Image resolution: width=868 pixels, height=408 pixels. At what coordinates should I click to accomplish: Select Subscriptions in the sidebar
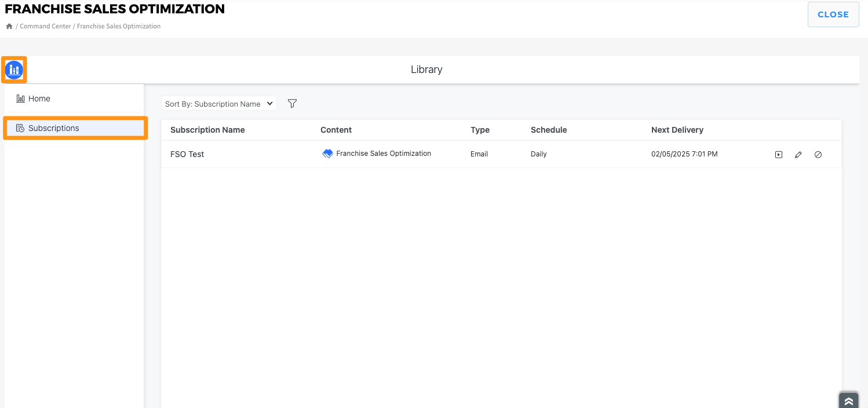(x=75, y=128)
